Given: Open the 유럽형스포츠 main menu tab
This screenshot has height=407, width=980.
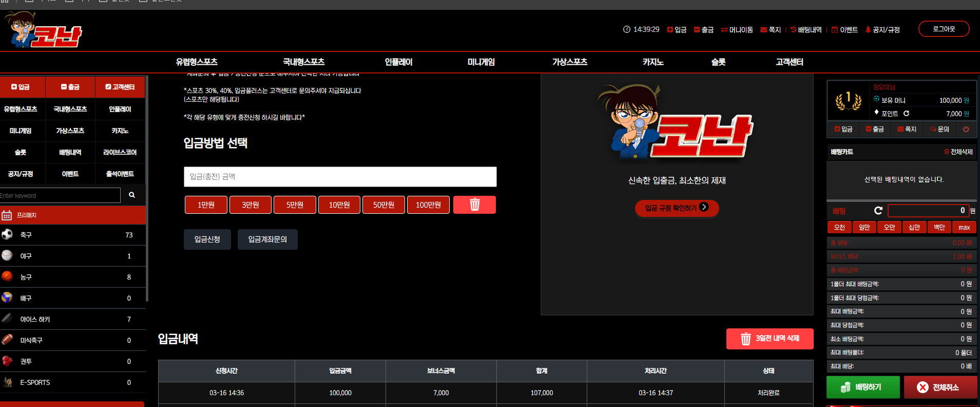Looking at the screenshot, I should point(197,62).
